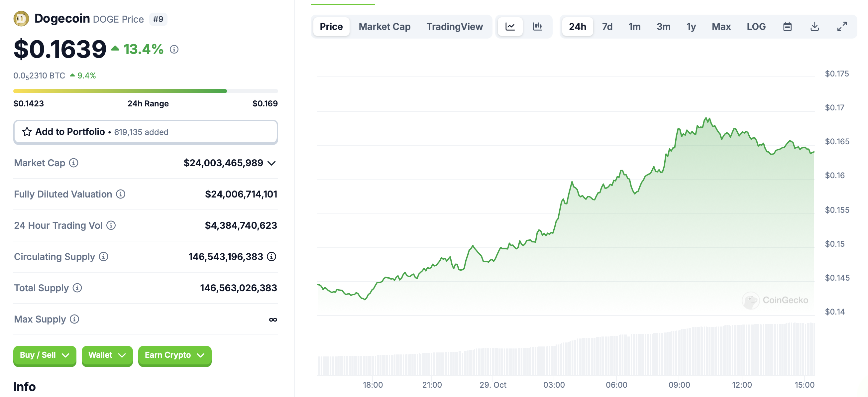Click the 29. Oct axis label
Image resolution: width=868 pixels, height=397 pixels.
point(493,385)
